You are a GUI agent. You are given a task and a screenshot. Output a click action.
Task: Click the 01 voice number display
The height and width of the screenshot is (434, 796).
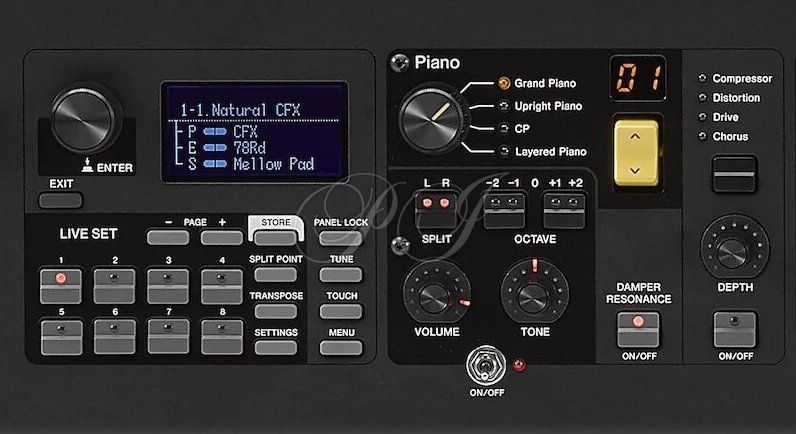(638, 78)
